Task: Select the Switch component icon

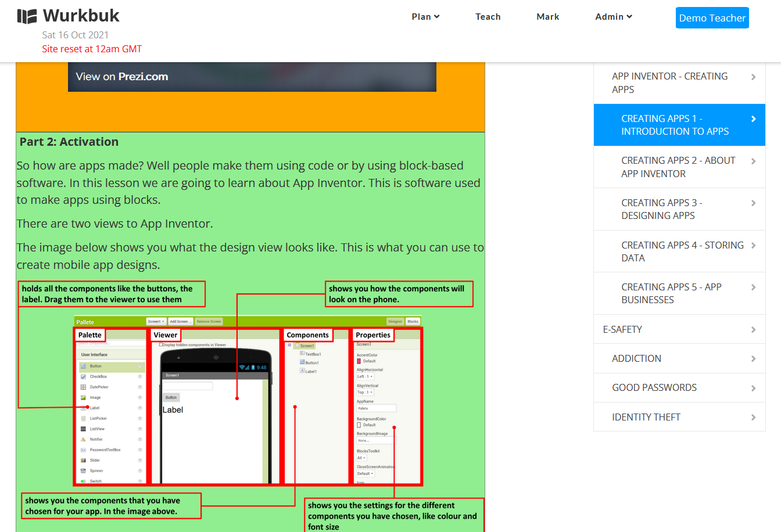Action: click(x=83, y=481)
